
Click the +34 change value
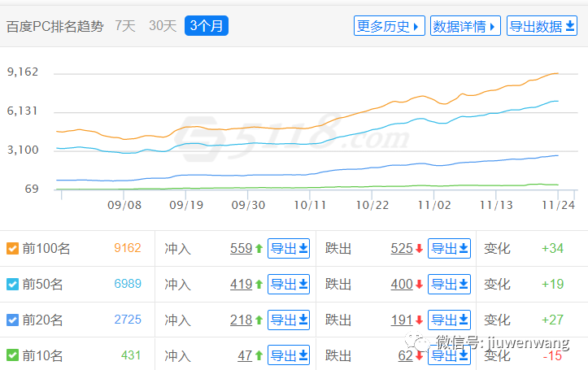(x=552, y=248)
